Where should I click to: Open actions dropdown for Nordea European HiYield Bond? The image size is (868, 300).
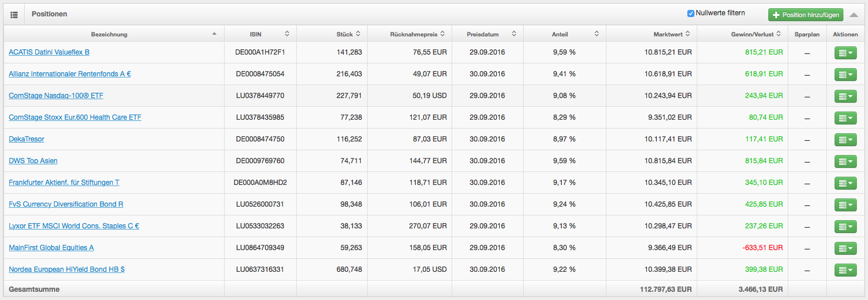pos(845,270)
